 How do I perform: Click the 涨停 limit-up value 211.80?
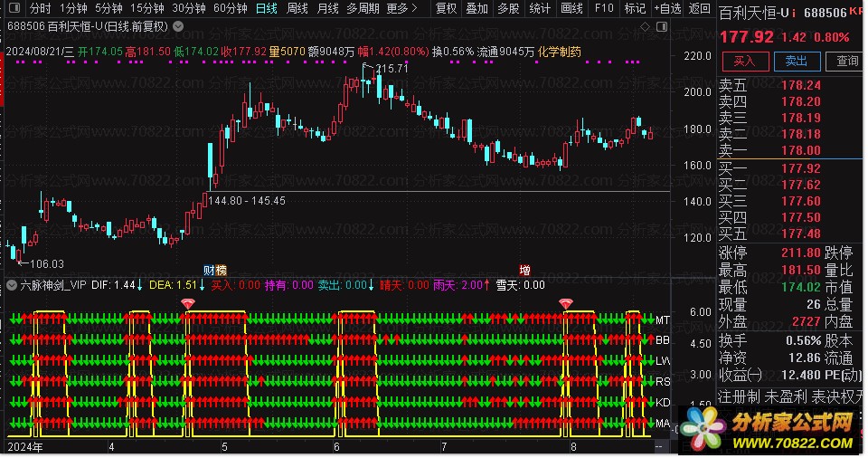(x=800, y=253)
